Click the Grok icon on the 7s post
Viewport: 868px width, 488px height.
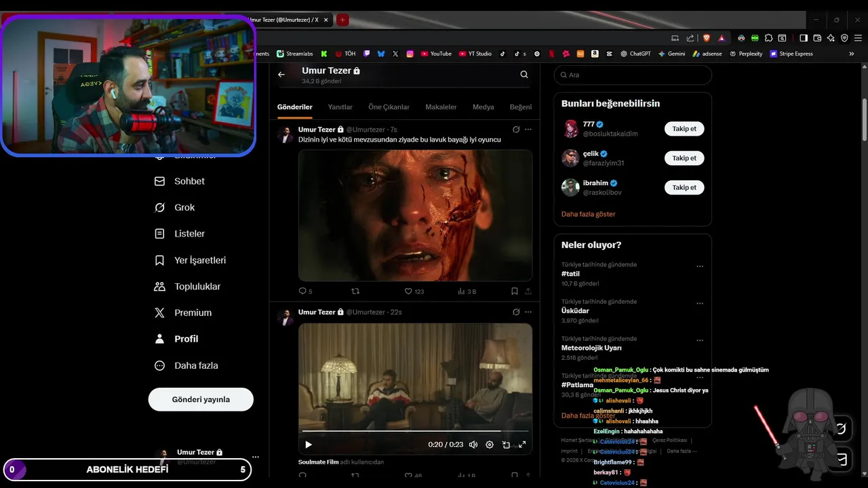[516, 129]
